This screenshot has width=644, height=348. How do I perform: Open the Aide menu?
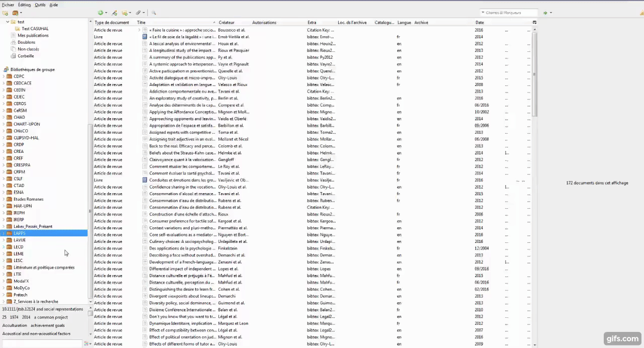[x=53, y=5]
